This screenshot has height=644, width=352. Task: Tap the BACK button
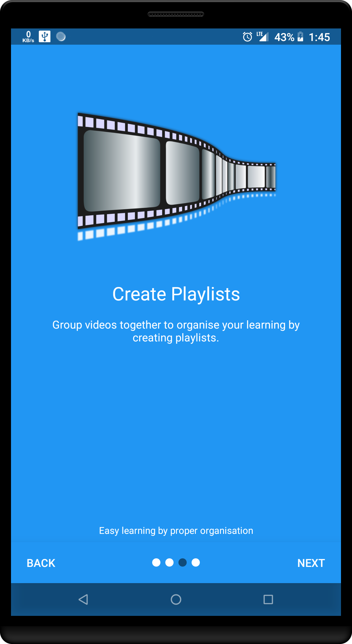point(41,563)
